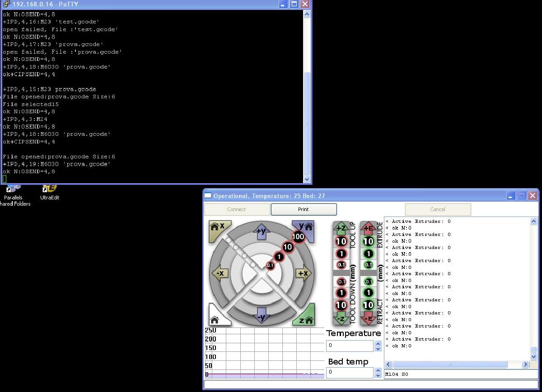Click the Print button
The height and width of the screenshot is (392, 542).
tap(304, 209)
